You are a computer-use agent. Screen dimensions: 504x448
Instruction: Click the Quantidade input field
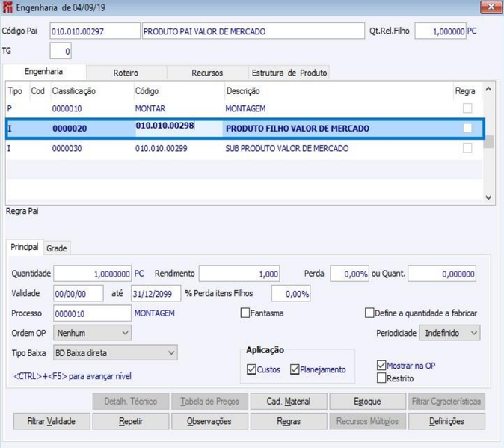click(92, 274)
